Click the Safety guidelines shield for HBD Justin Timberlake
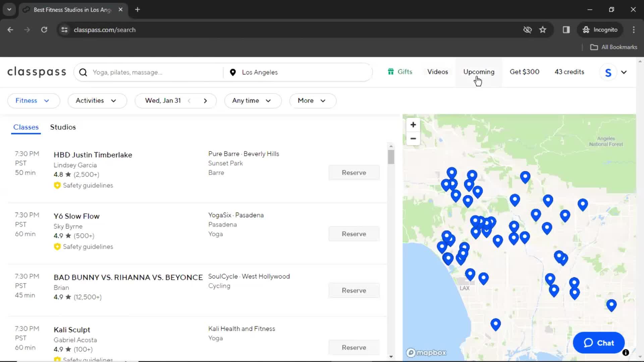Viewport: 644px width, 362px height. point(57,185)
